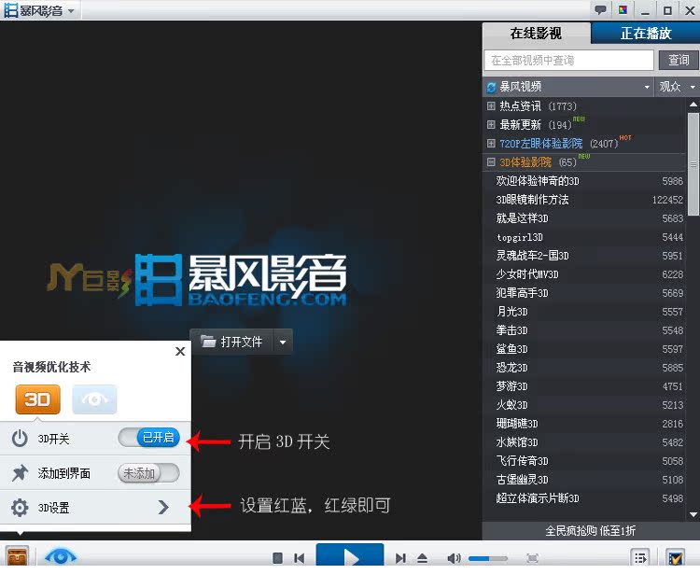Click the pin icon beside 添加到界面
The height and width of the screenshot is (588, 700).
point(20,473)
